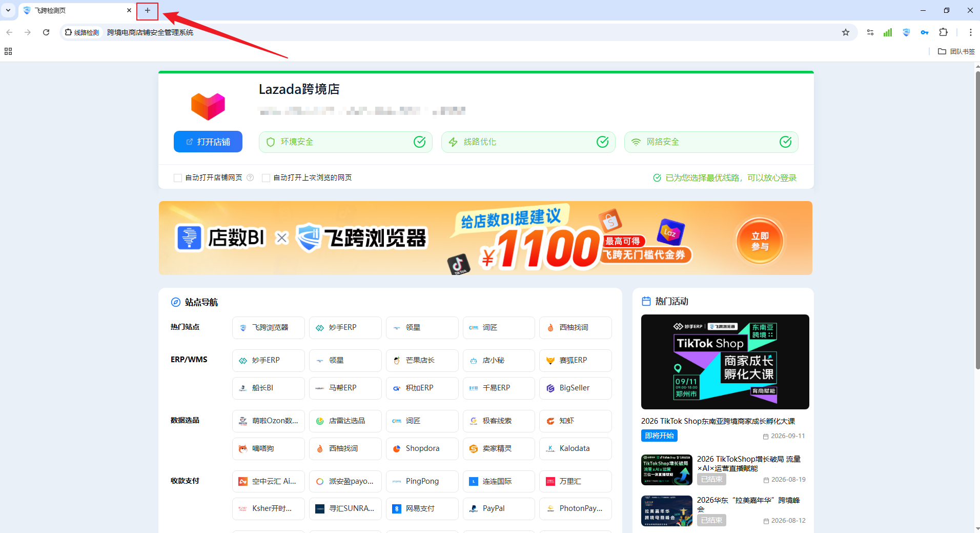Screen dimensions: 980x533
Task: Open 万里汇 payment link
Action: coord(576,482)
